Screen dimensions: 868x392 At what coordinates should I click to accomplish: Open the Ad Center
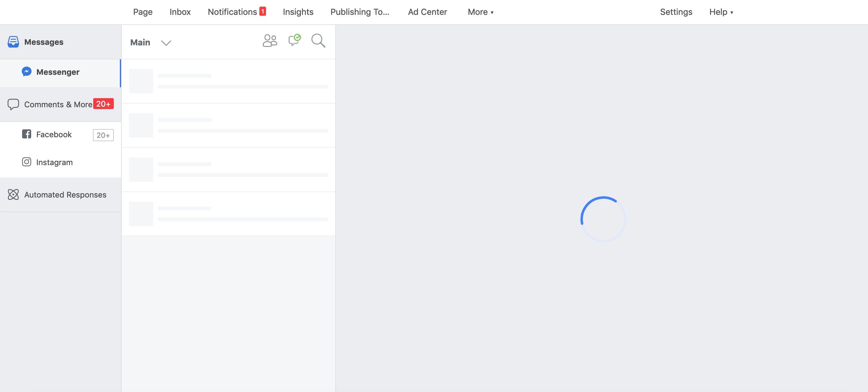[x=428, y=12]
